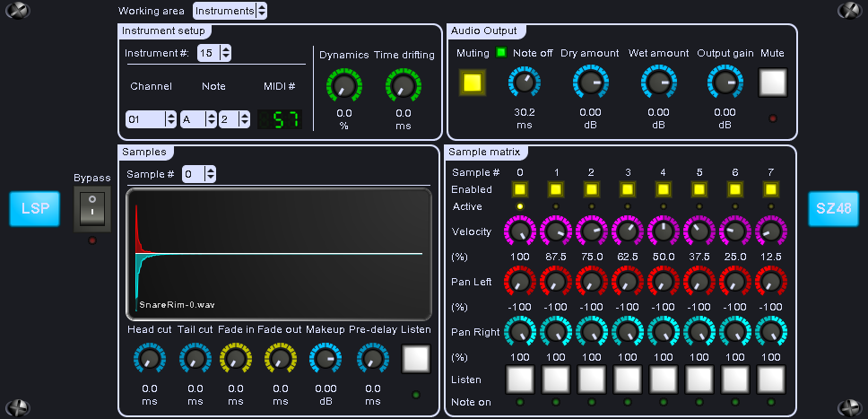Disable sample 3 Enabled button in matrix
This screenshot has height=419, width=868.
(627, 189)
